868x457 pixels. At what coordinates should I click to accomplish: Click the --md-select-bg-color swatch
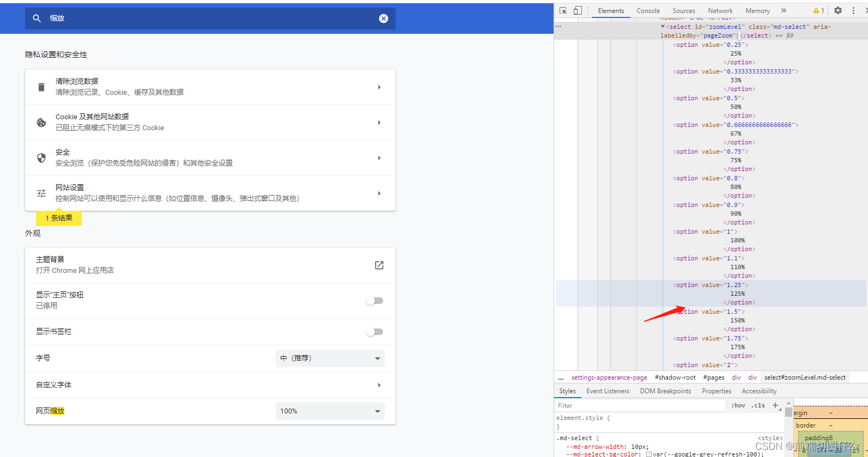(649, 454)
